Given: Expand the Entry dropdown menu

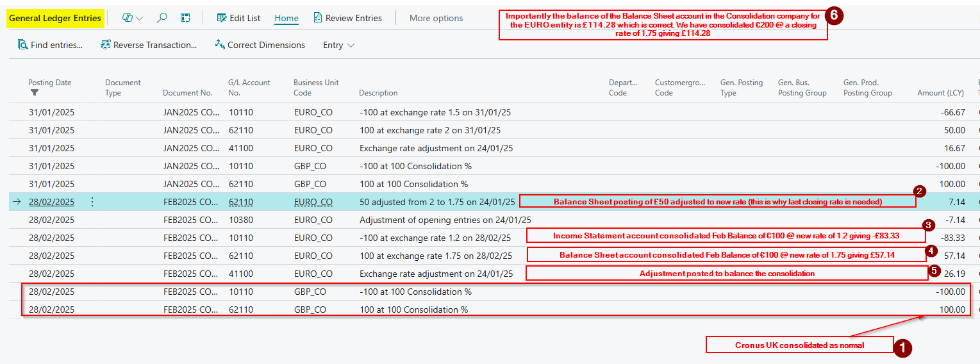Looking at the screenshot, I should pos(338,45).
